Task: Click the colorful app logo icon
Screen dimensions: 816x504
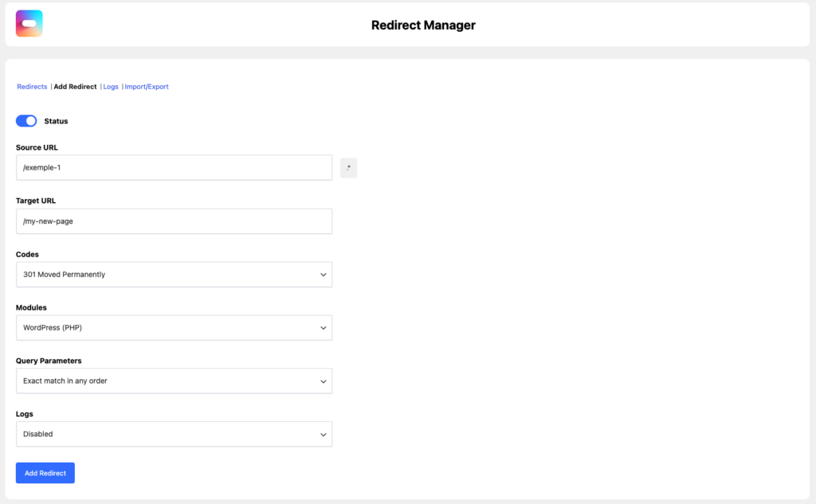Action: [x=29, y=24]
